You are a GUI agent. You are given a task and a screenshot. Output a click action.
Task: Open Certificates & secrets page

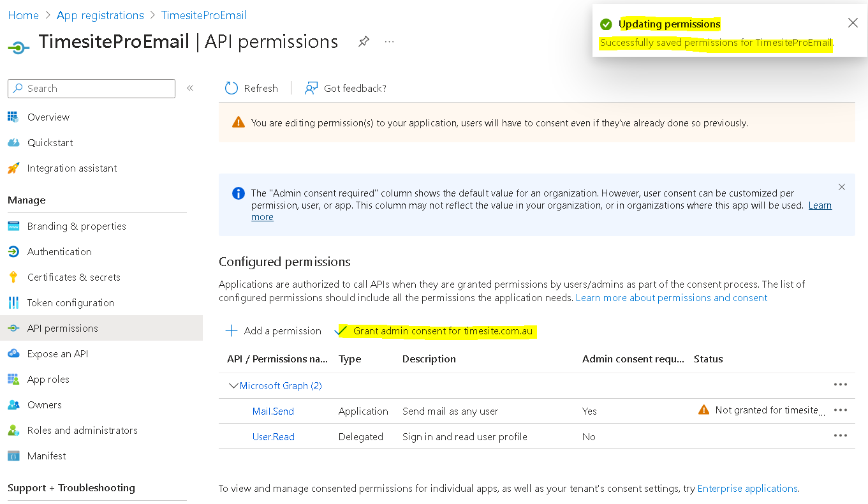tap(73, 277)
